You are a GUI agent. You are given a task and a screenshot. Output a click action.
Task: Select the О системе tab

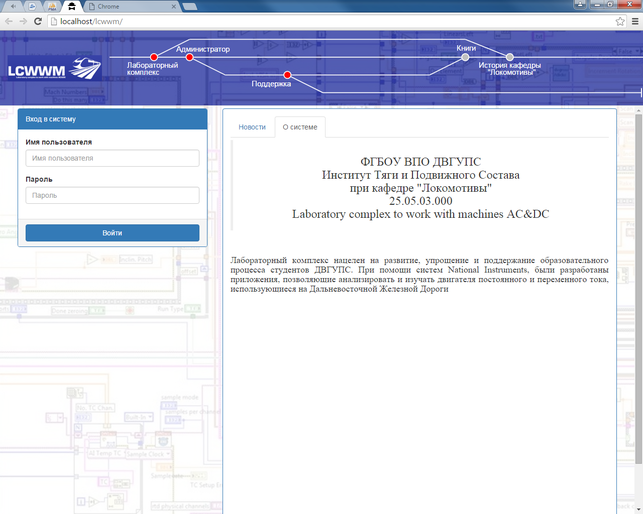pos(300,127)
